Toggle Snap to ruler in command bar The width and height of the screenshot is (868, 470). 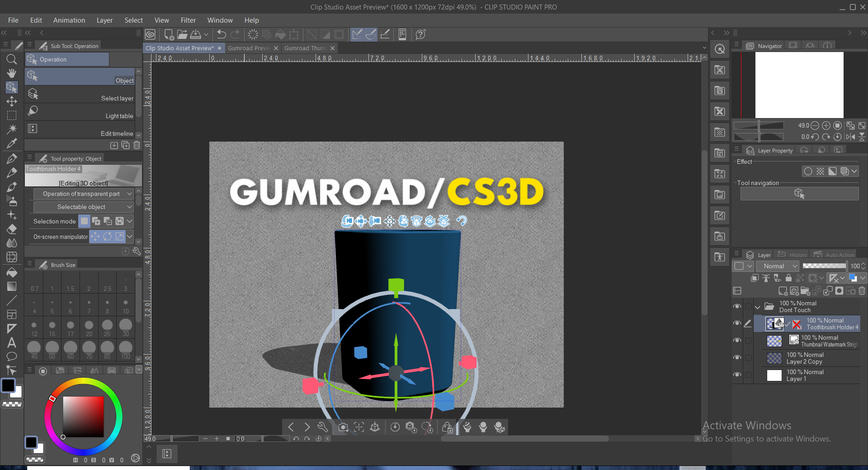357,34
